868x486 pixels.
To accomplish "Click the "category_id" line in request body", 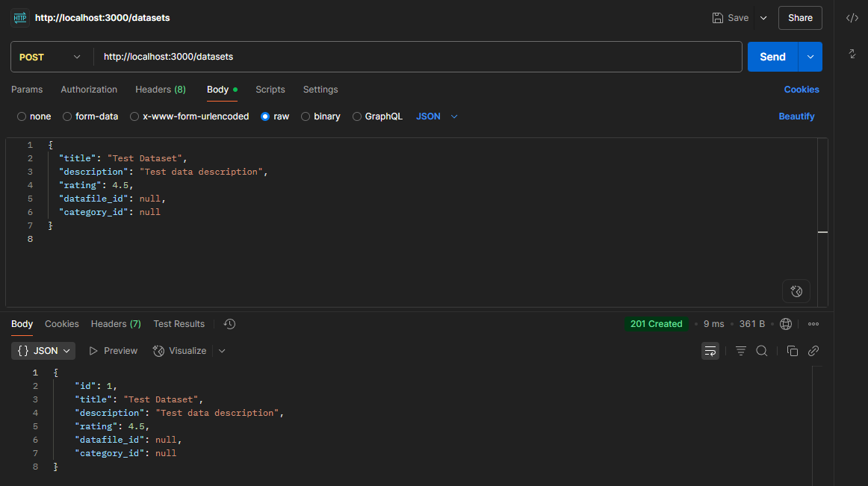I will (x=110, y=212).
